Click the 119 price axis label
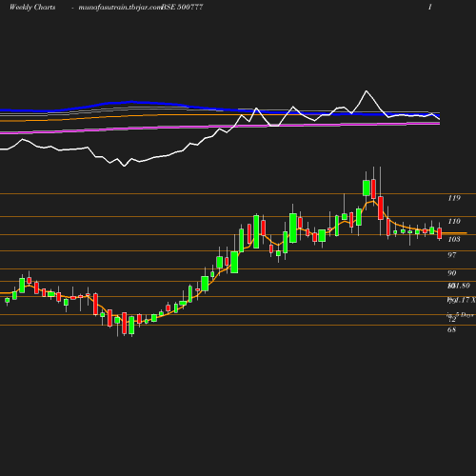 [454, 198]
